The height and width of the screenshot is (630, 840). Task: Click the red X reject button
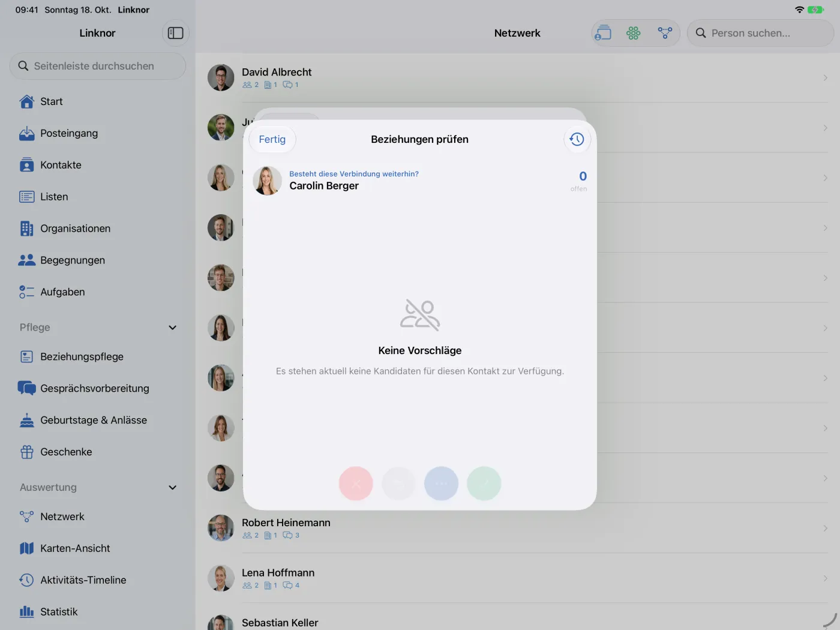click(356, 484)
